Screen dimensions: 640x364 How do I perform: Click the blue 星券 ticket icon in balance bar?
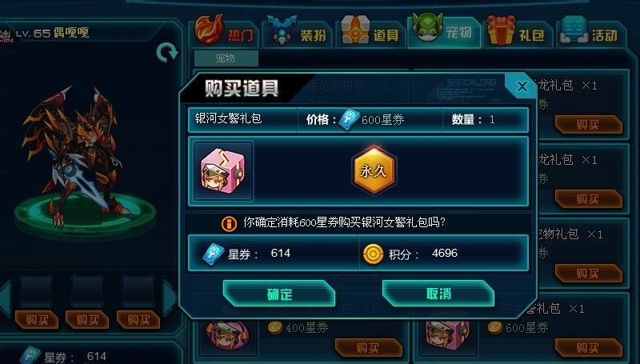click(x=214, y=254)
